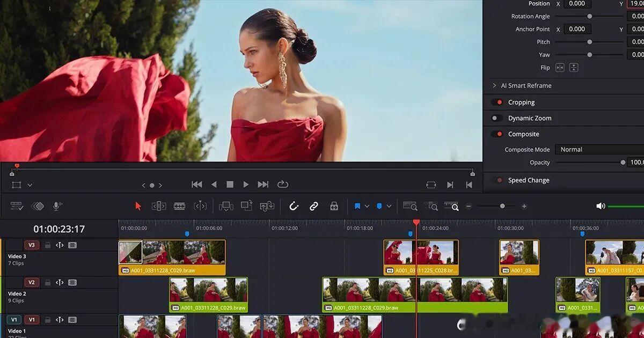Screen dimensions: 644x338
Task: Click the teal V1 source patch button
Action: pos(14,320)
